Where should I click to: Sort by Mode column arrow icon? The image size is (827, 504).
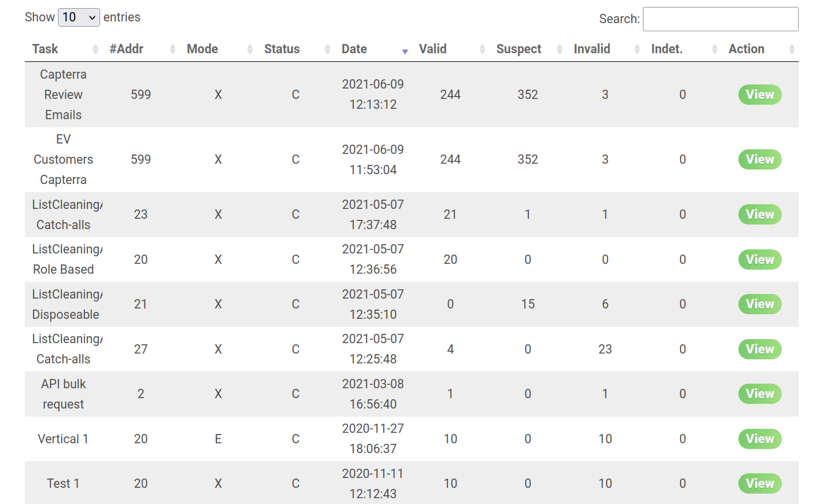[x=250, y=50]
